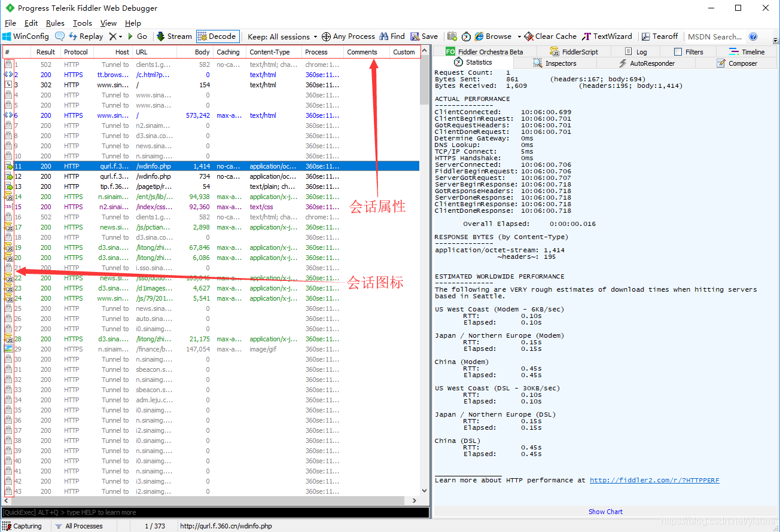
Task: Sort by the Host column header
Action: click(113, 52)
